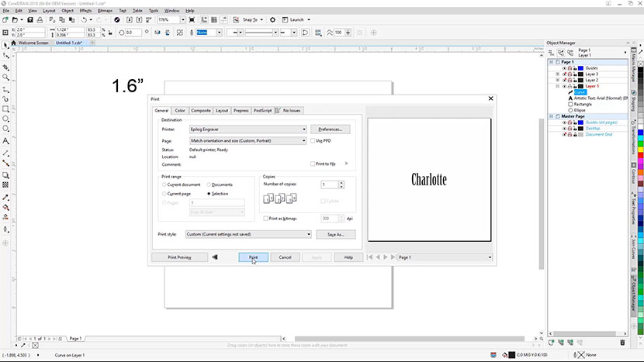Switch to the Layout tab in Print dialog
The width and height of the screenshot is (644, 362).
(222, 111)
